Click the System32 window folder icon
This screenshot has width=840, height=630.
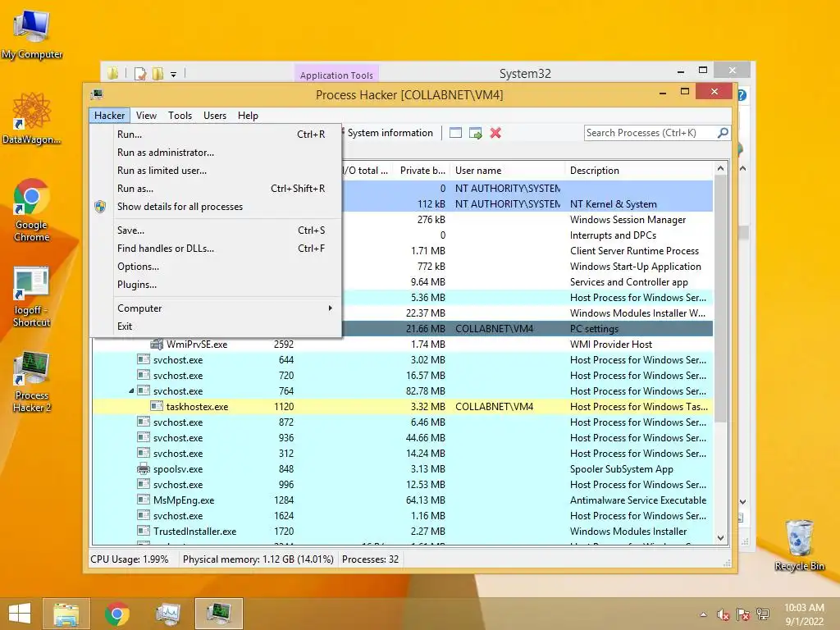112,73
